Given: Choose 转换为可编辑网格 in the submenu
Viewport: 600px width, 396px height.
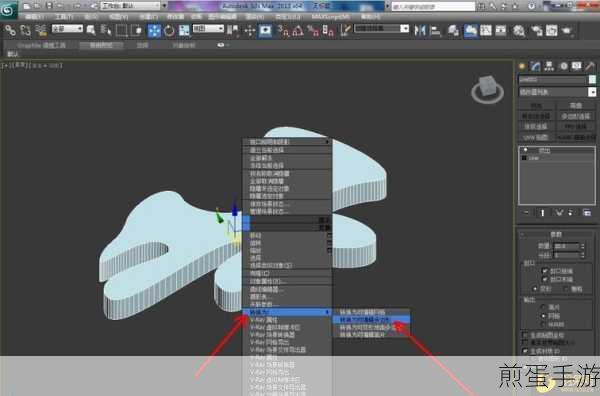Looking at the screenshot, I should click(371, 312).
